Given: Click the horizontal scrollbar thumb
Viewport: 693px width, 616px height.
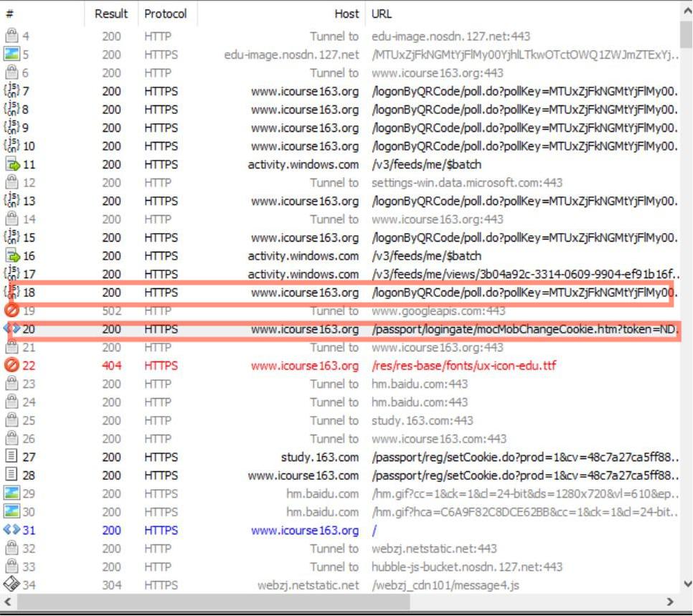Looking at the screenshot, I should pyautogui.click(x=214, y=602).
